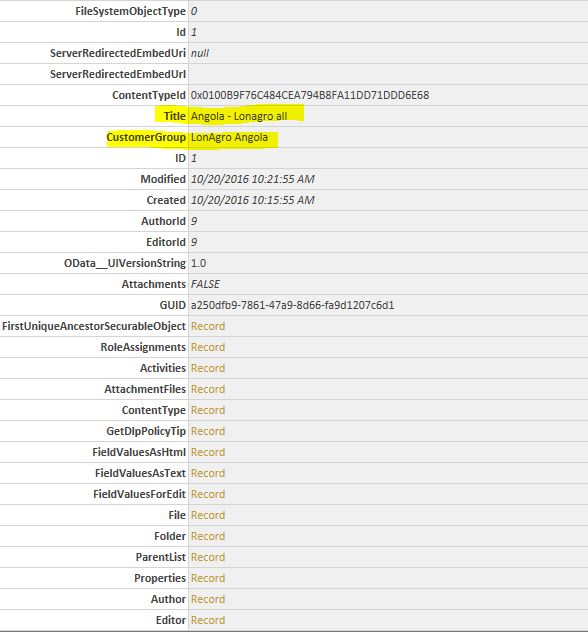Click the FileSystemObjectType value 0

coord(194,11)
